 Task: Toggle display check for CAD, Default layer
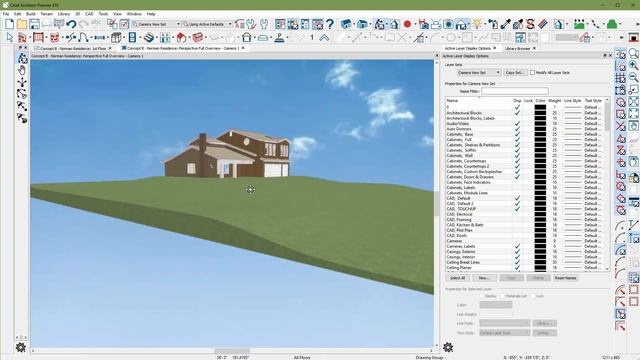(517, 198)
